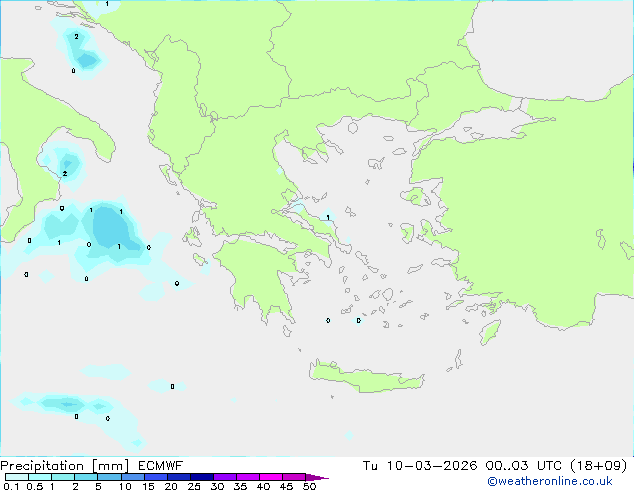Select the 5–10 mm legend color swatch
This screenshot has width=634, height=490.
coord(110,477)
